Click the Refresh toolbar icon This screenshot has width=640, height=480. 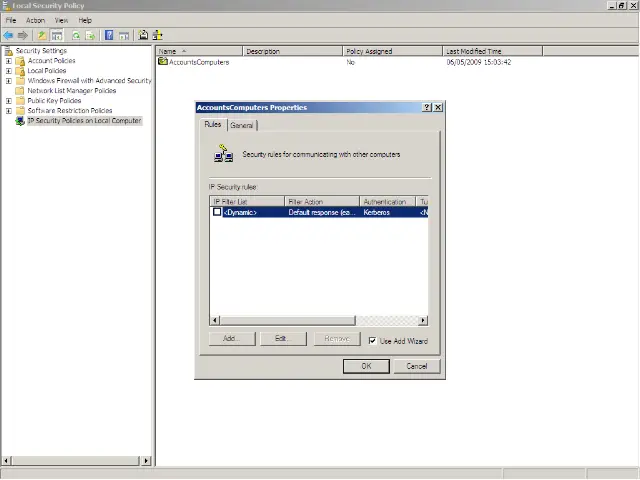point(76,35)
